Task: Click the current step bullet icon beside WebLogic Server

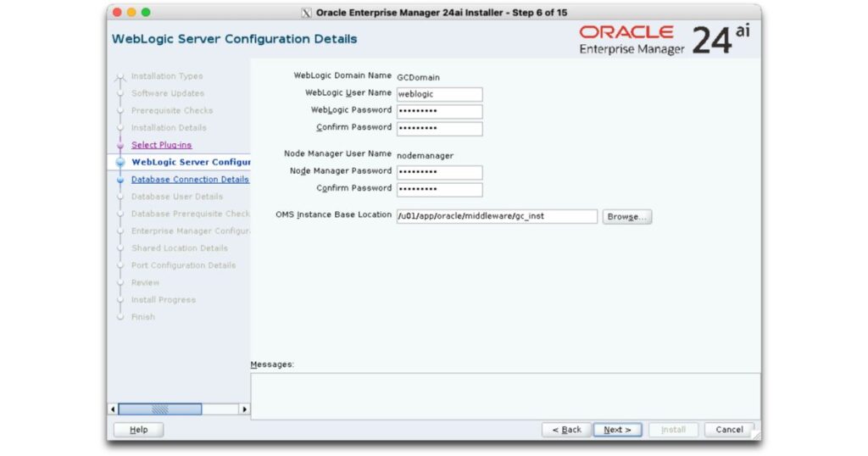Action: click(x=120, y=162)
